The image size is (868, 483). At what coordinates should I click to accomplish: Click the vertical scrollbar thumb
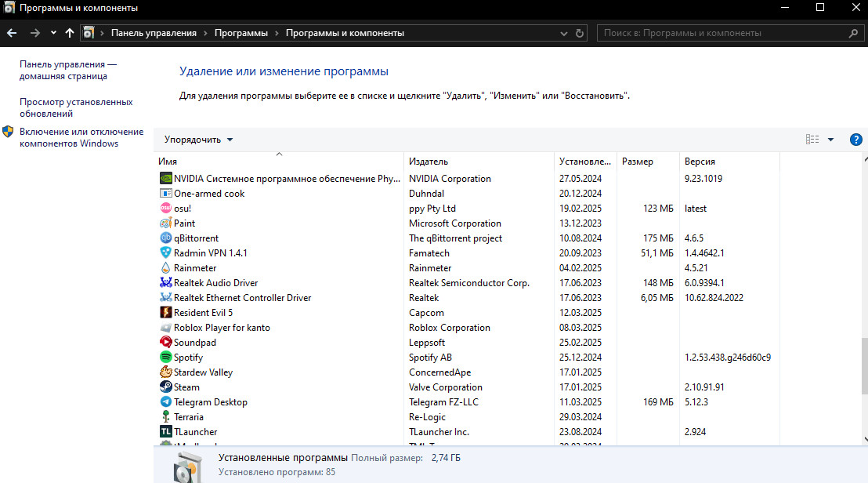coord(865,365)
